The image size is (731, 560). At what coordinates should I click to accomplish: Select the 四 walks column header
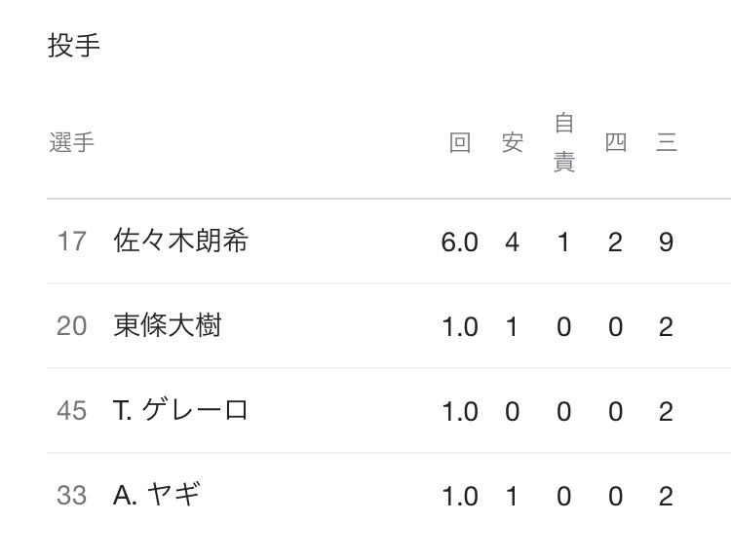click(615, 143)
